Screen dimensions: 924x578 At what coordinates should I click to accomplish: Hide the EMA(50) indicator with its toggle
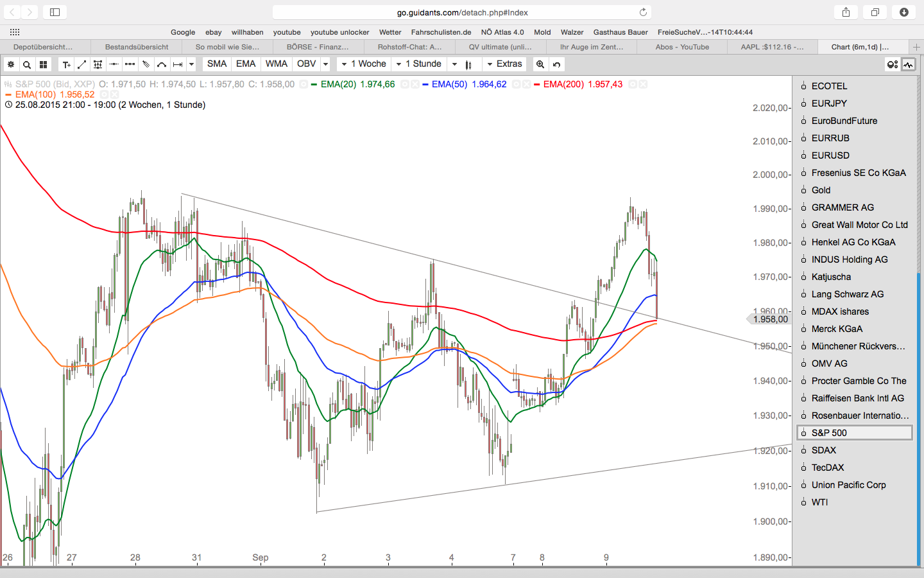click(515, 84)
